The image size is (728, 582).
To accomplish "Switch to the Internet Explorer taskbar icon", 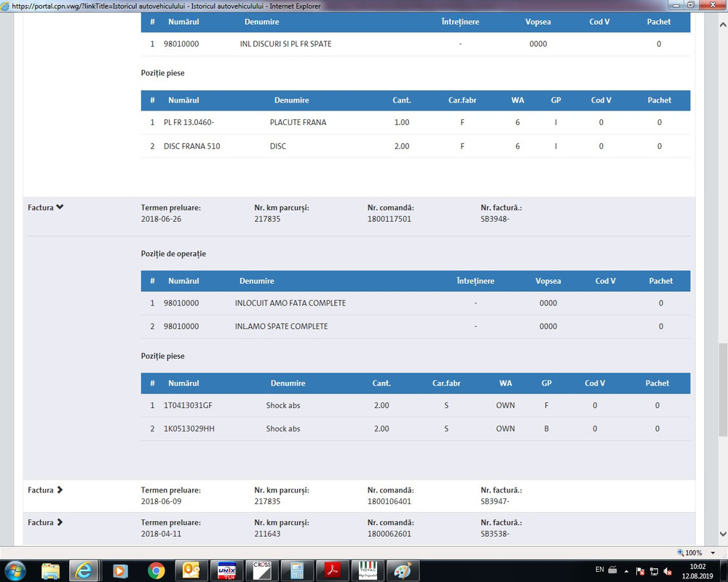I will (x=84, y=570).
